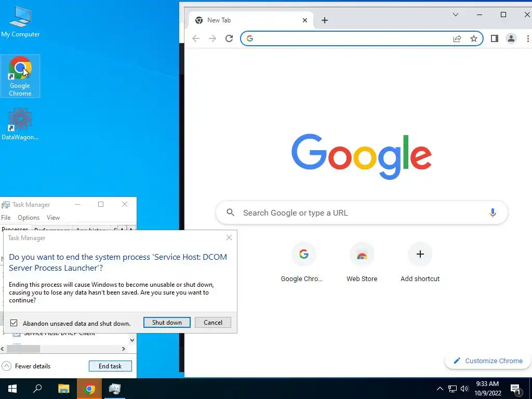Open Chrome profile avatar

(511, 38)
